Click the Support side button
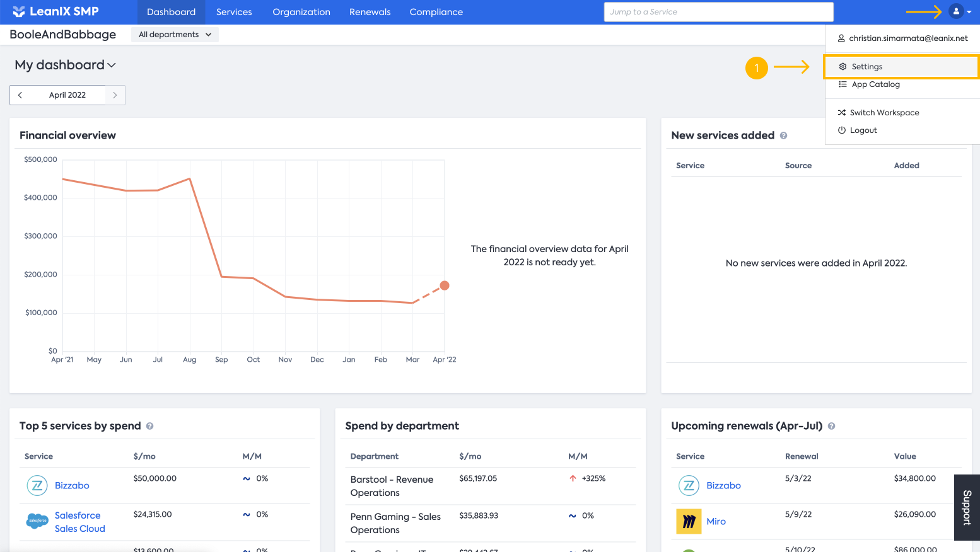Image resolution: width=980 pixels, height=552 pixels. pyautogui.click(x=967, y=507)
